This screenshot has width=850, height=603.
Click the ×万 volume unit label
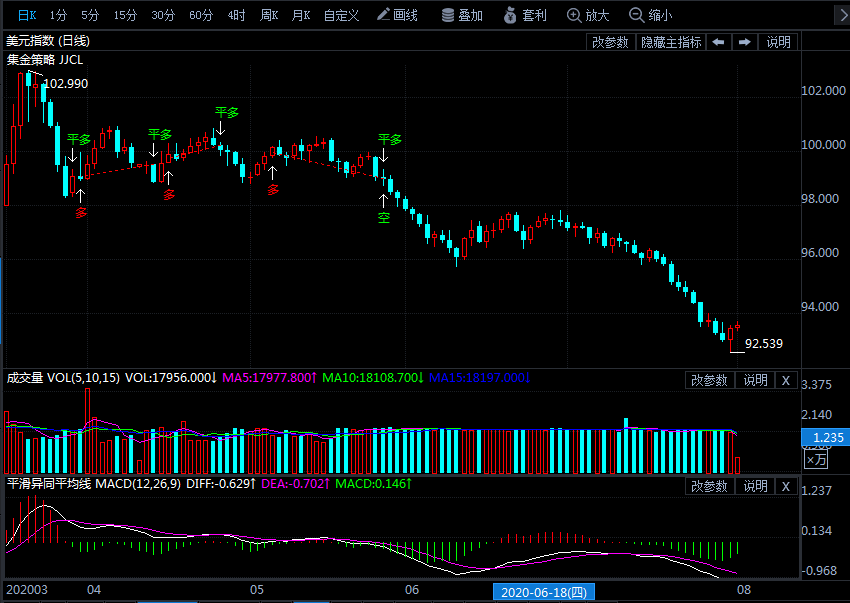click(x=816, y=459)
